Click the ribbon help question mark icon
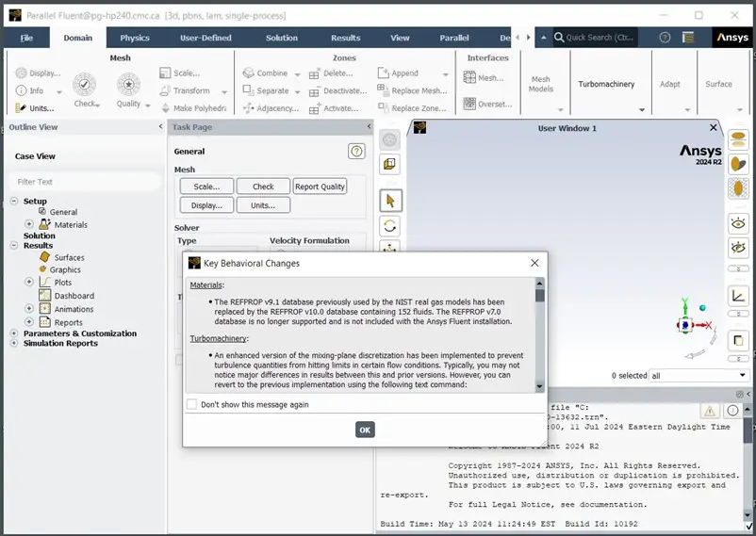This screenshot has height=536, width=756. (x=665, y=38)
